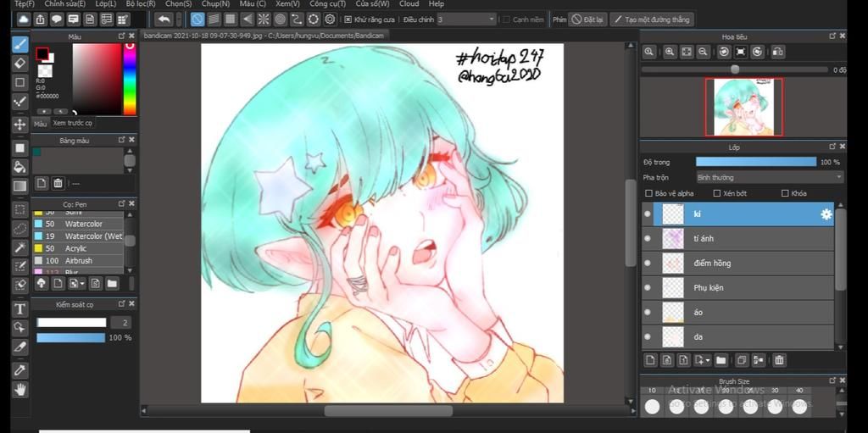868x433 pixels.
Task: Enable the curve snap guide
Action: 297,19
